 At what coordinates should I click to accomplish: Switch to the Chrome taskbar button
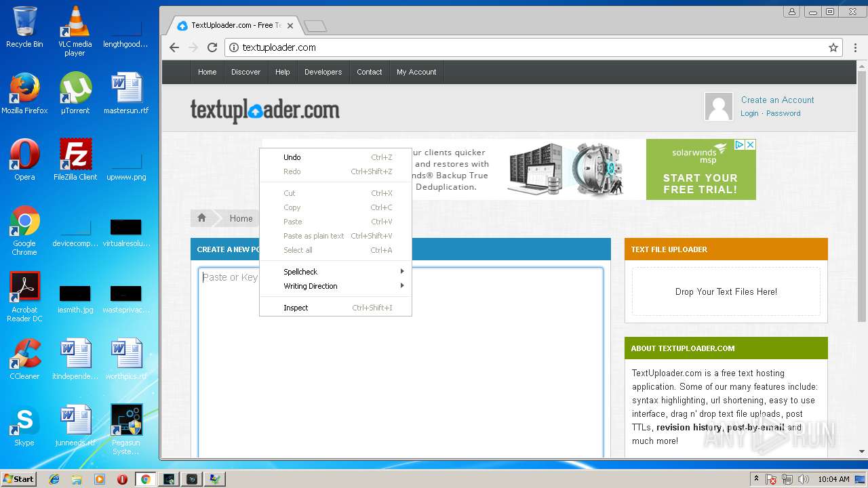pos(145,479)
